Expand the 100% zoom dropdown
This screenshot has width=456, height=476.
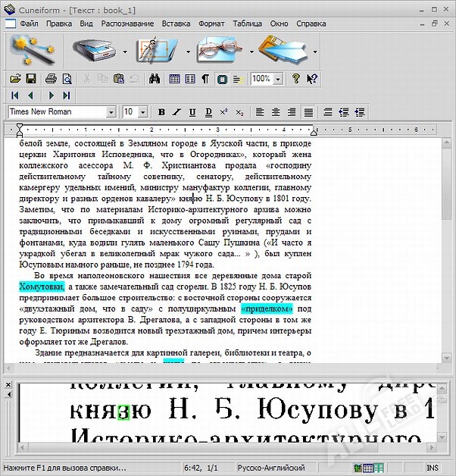pyautogui.click(x=278, y=79)
